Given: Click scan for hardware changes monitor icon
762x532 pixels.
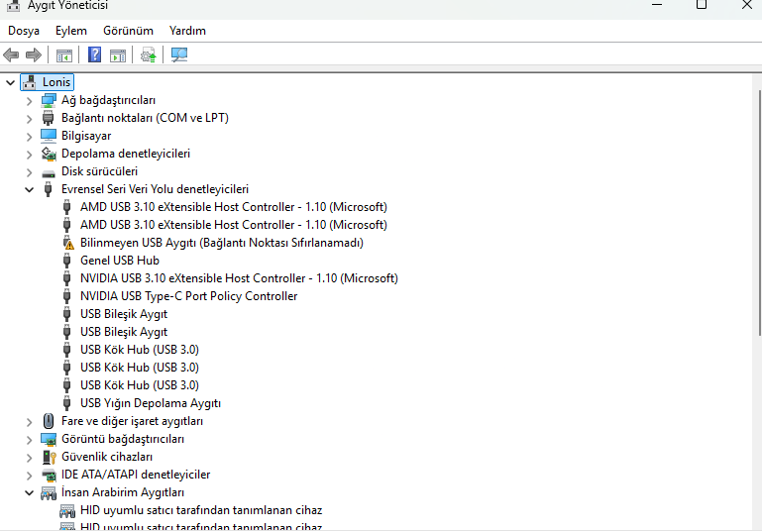Looking at the screenshot, I should 179,54.
